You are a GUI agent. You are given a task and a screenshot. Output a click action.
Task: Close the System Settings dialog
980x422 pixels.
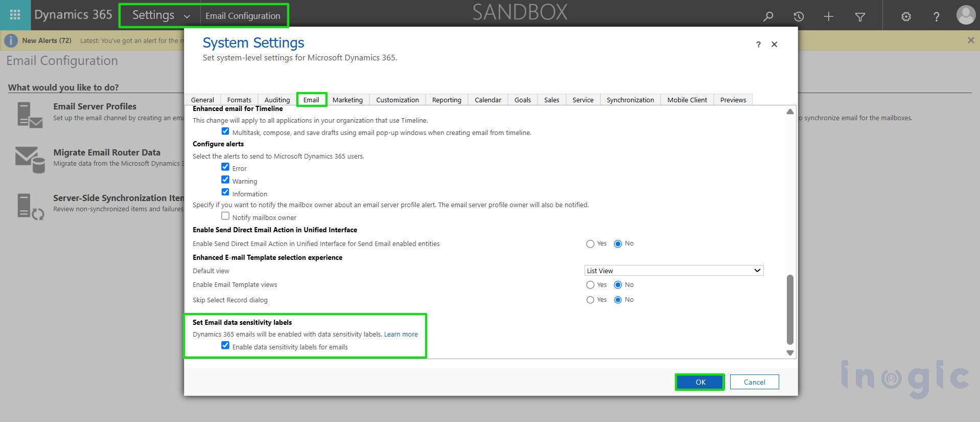pos(774,45)
